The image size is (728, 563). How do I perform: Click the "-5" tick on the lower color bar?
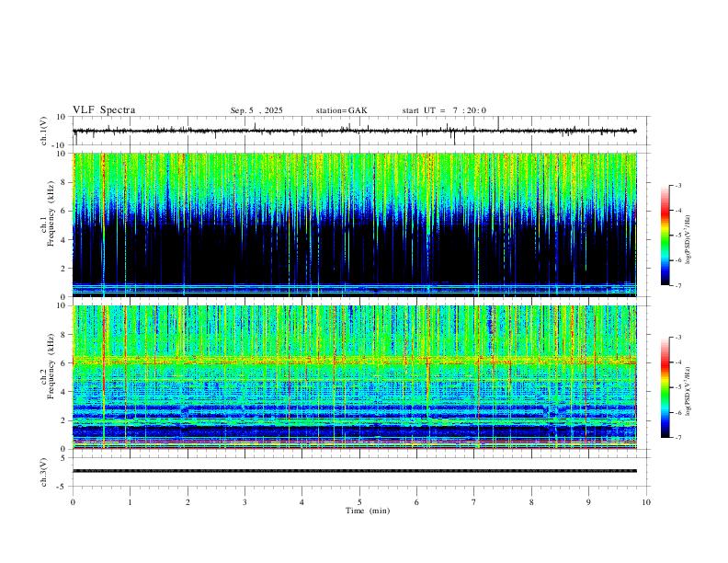tap(677, 387)
